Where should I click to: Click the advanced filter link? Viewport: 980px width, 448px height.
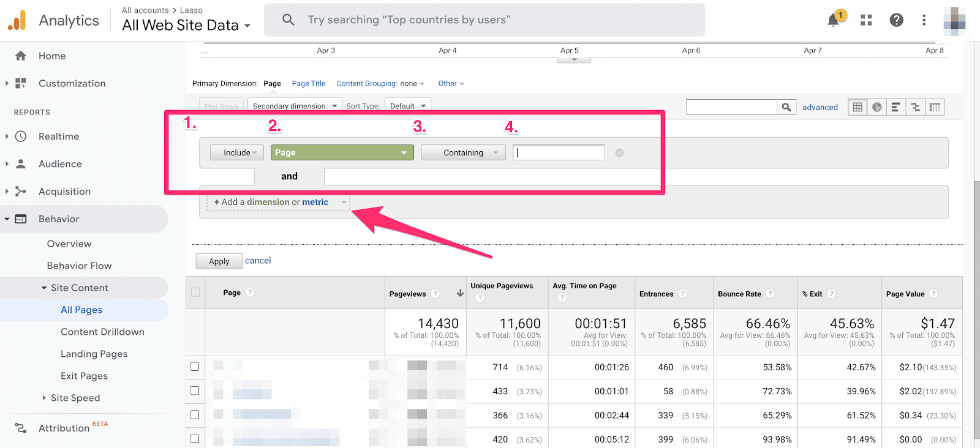tap(820, 107)
